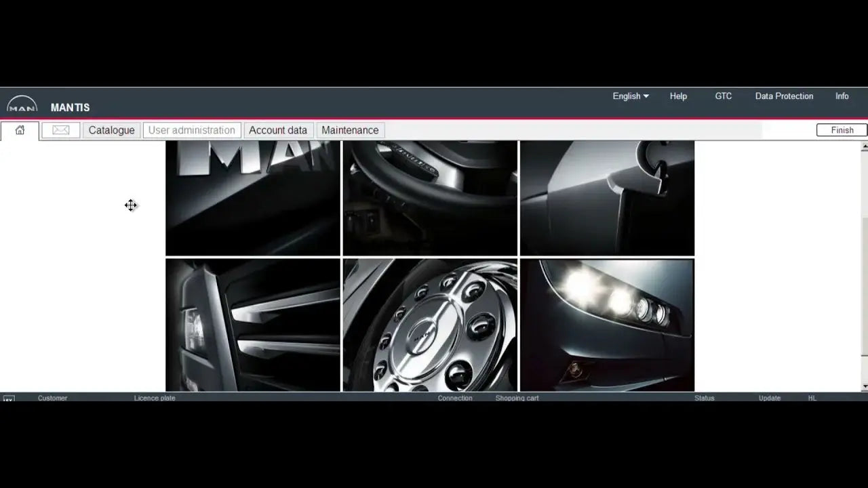868x488 pixels.
Task: Click the MAN logo
Action: tap(22, 104)
